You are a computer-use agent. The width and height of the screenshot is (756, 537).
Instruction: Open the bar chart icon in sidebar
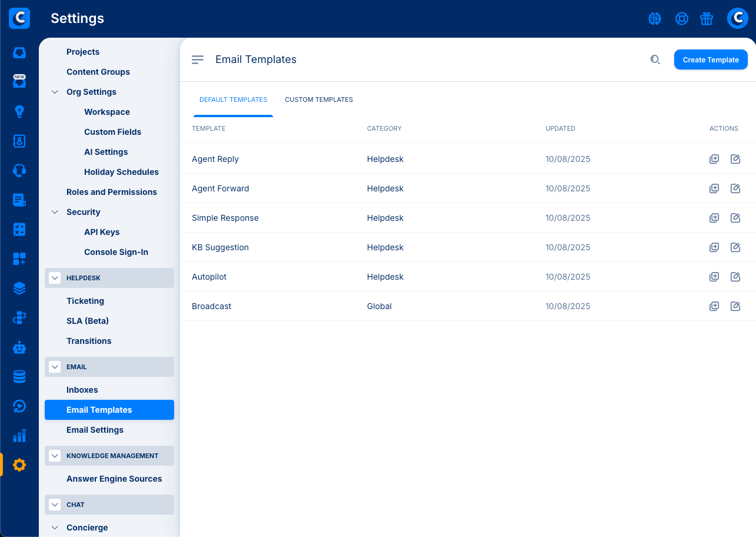[19, 436]
